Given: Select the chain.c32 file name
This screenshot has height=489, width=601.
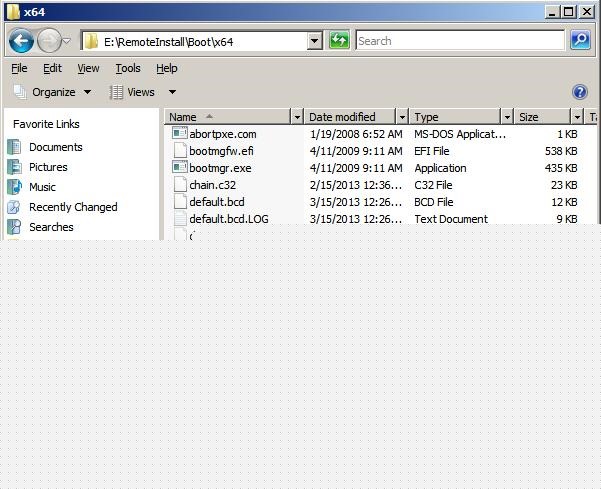Looking at the screenshot, I should (213, 185).
